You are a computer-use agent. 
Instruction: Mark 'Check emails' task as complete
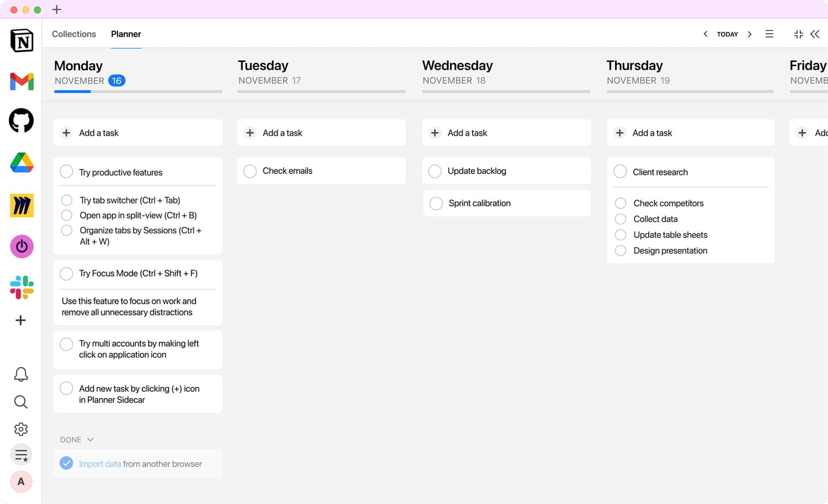point(250,171)
